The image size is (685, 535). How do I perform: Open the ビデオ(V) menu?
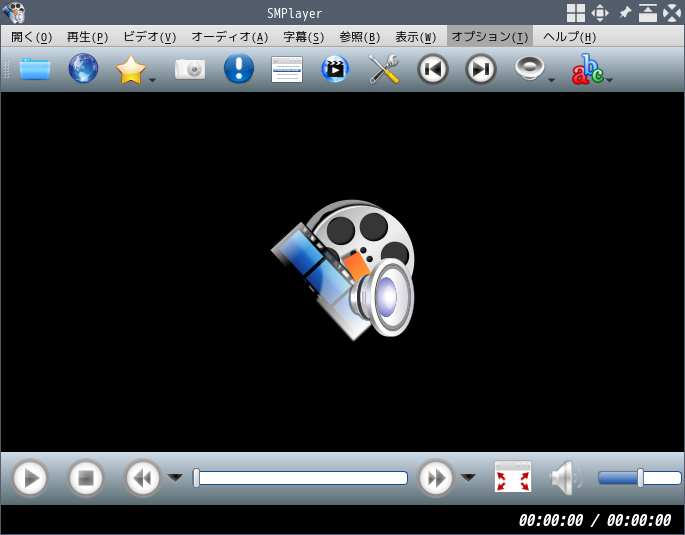click(x=149, y=37)
